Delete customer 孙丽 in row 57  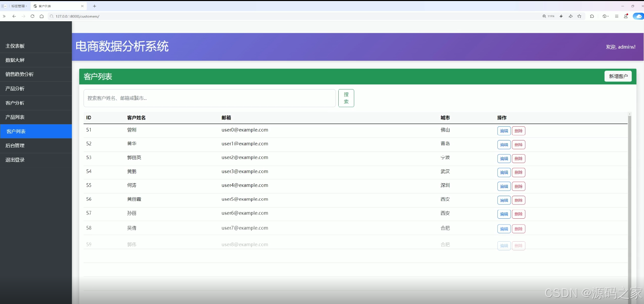[x=519, y=214]
